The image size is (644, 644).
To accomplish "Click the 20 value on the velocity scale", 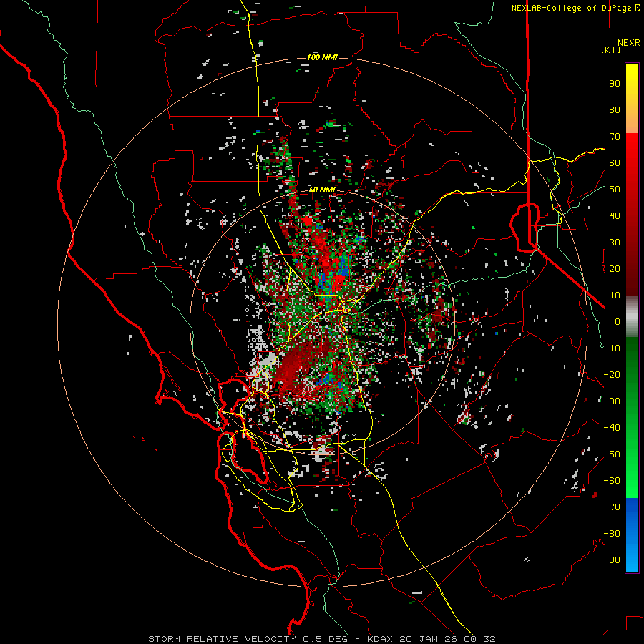I will point(615,269).
